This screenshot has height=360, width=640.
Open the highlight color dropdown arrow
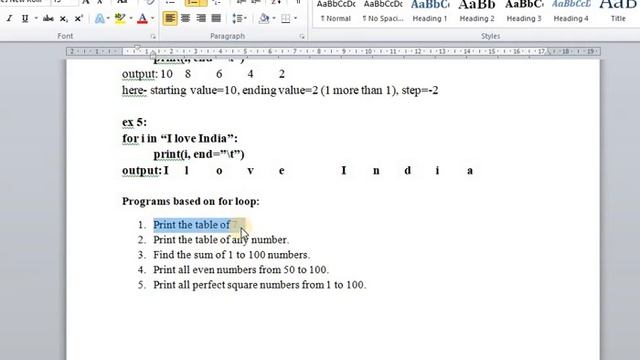click(131, 18)
